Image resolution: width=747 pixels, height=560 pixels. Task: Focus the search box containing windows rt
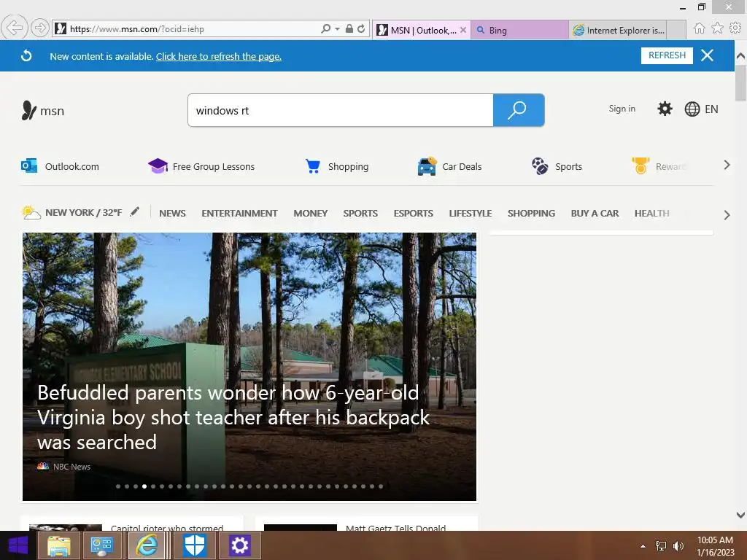click(x=340, y=111)
